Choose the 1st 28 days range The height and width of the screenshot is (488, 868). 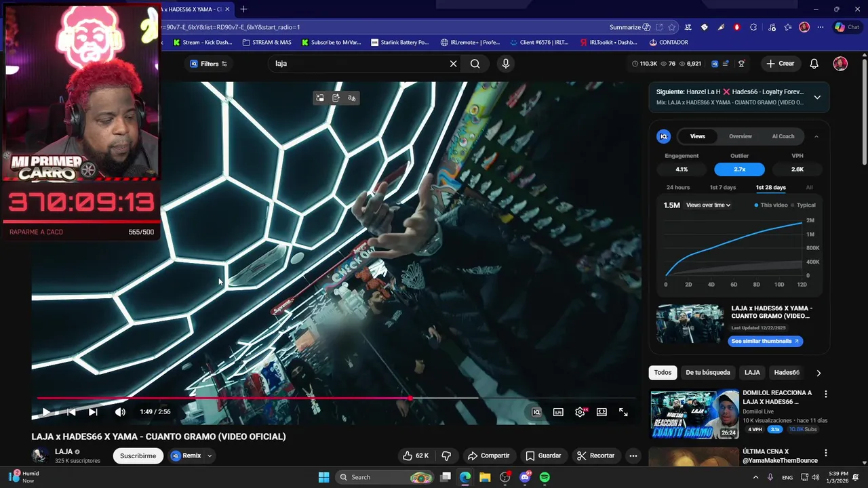pyautogui.click(x=771, y=188)
